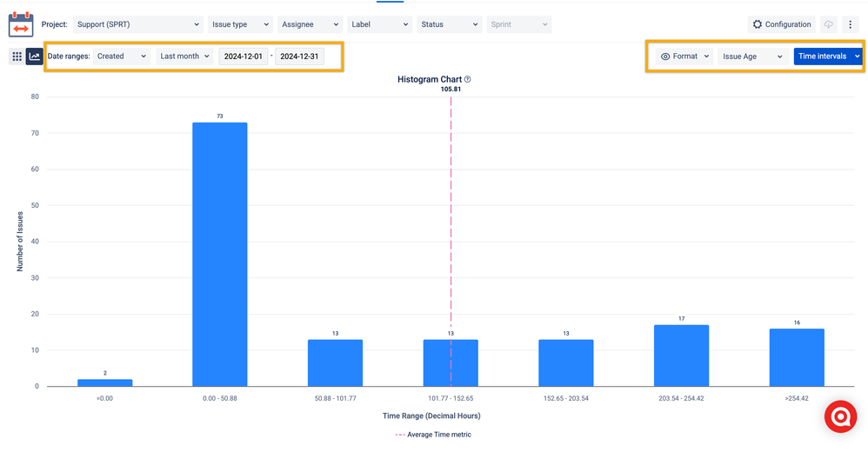The height and width of the screenshot is (459, 868).
Task: Expand the Label filter dropdown
Action: tap(380, 24)
